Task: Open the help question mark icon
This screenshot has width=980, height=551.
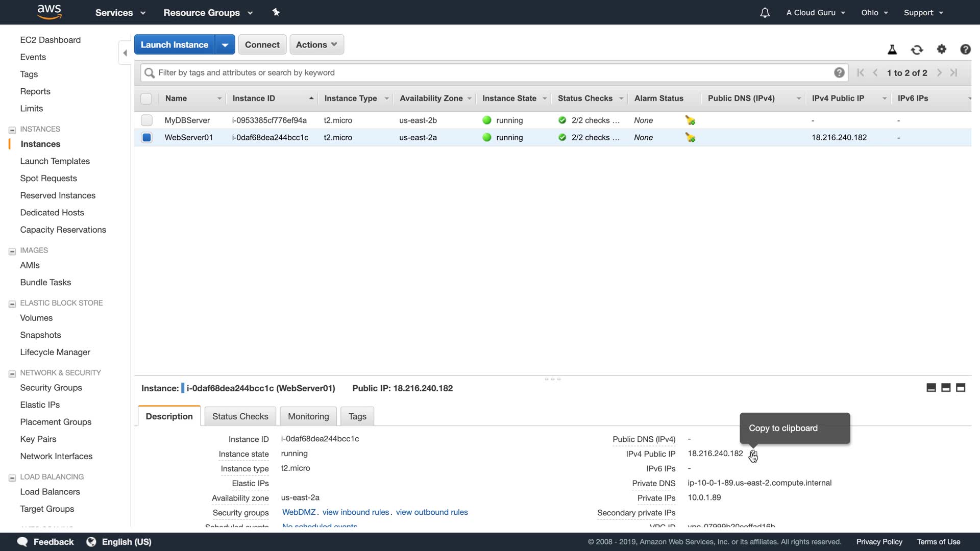Action: click(x=965, y=49)
